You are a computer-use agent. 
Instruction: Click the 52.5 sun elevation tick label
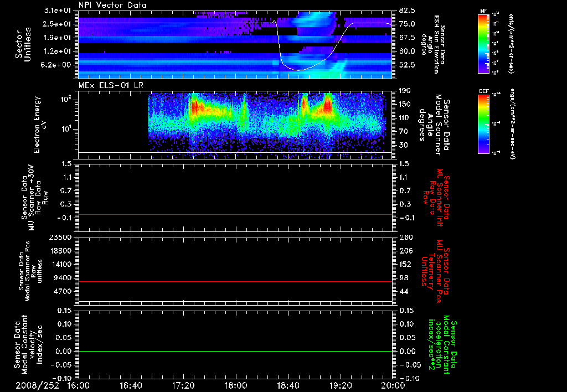tap(407, 65)
